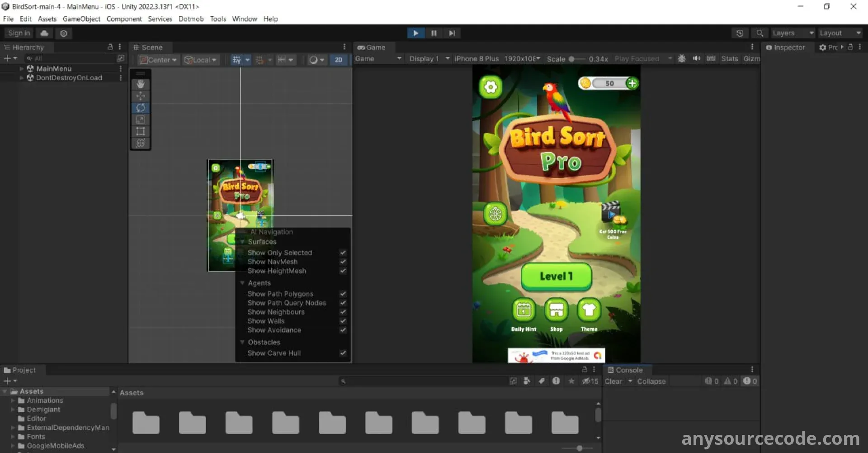Open the Undo History icon
This screenshot has width=868, height=453.
pos(740,33)
